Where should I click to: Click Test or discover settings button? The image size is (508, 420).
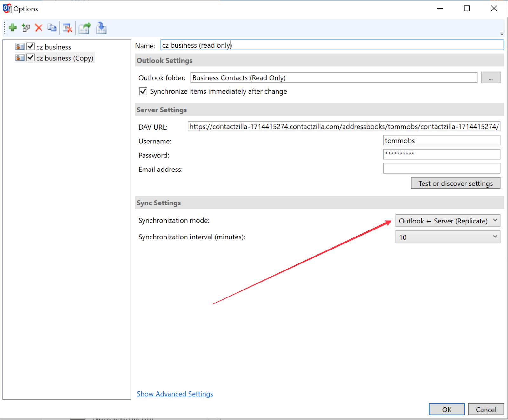pyautogui.click(x=456, y=183)
